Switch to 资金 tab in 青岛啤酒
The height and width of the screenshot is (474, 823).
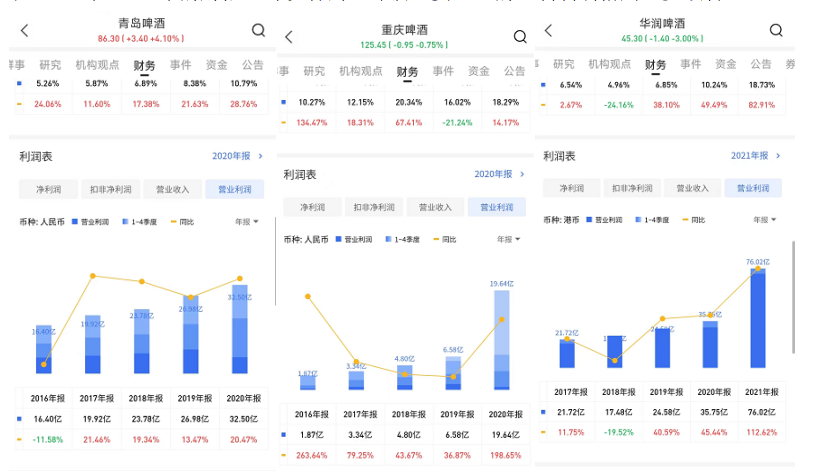point(216,65)
